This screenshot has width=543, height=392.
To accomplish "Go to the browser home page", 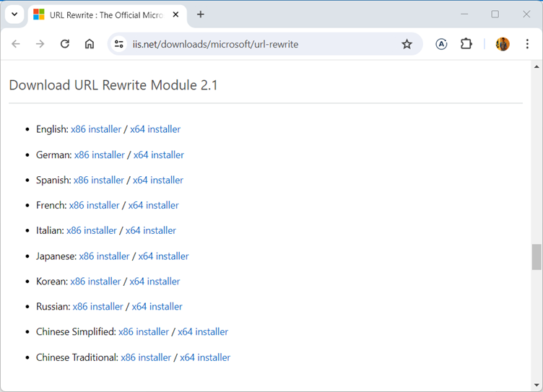I will tap(90, 44).
